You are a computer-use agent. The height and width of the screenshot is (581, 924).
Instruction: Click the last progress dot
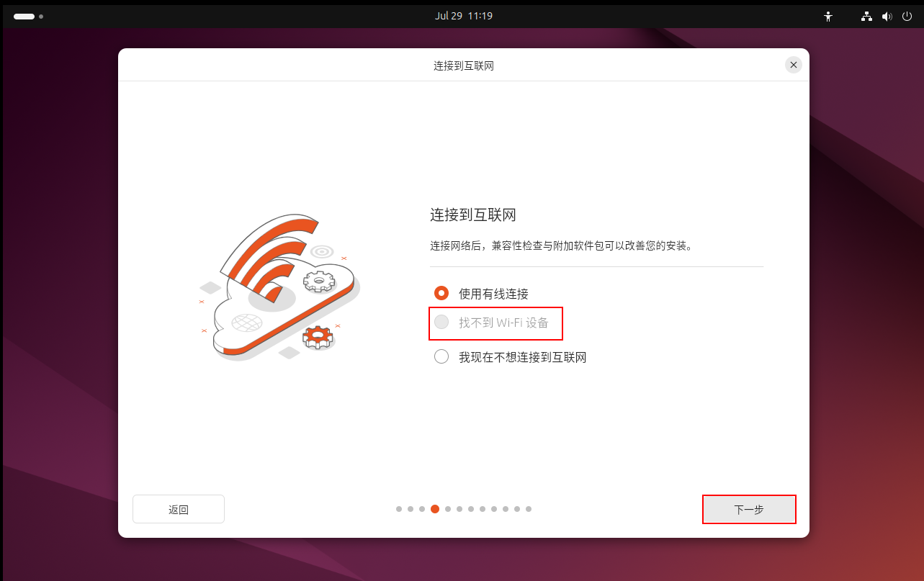click(x=529, y=509)
